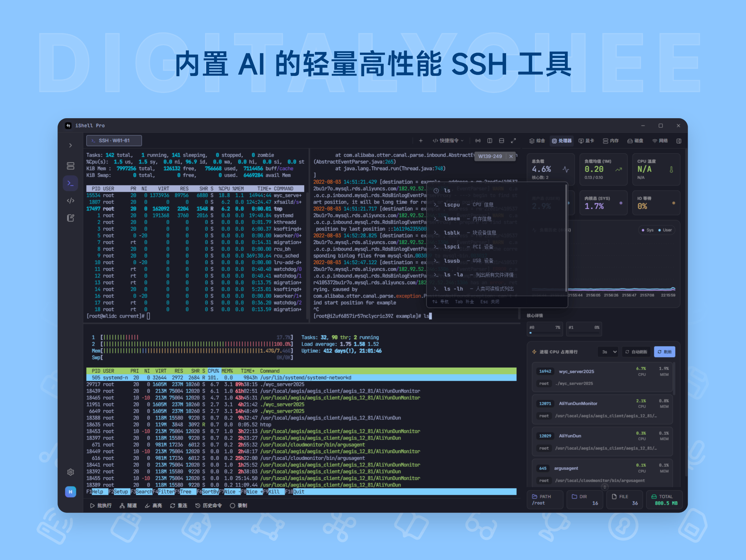Open the script editor icon in the sidebar

tap(71, 215)
